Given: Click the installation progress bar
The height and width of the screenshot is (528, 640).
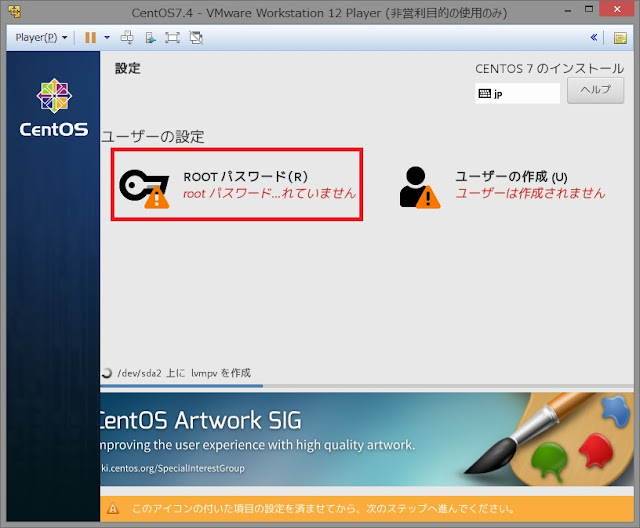Looking at the screenshot, I should coord(367,386).
